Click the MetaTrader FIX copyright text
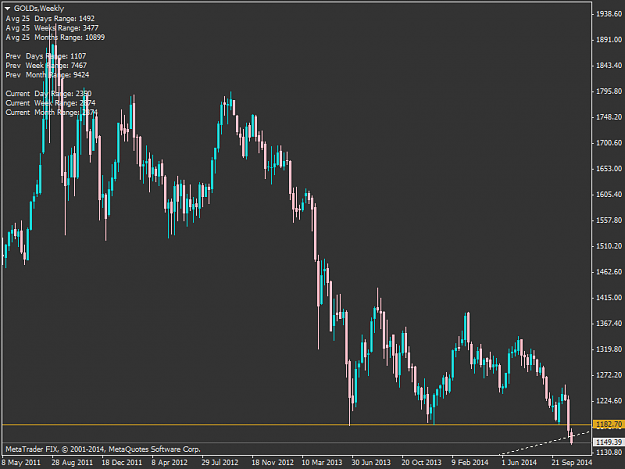This screenshot has height=469, width=625. coord(103,449)
